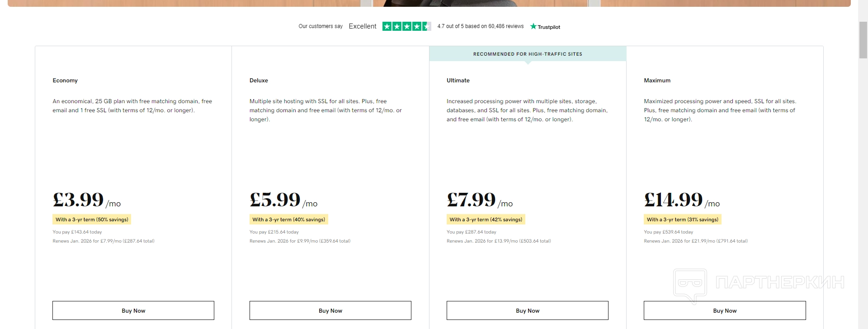Viewport: 868px width, 329px height.
Task: Click the Economy plan title
Action: [65, 80]
